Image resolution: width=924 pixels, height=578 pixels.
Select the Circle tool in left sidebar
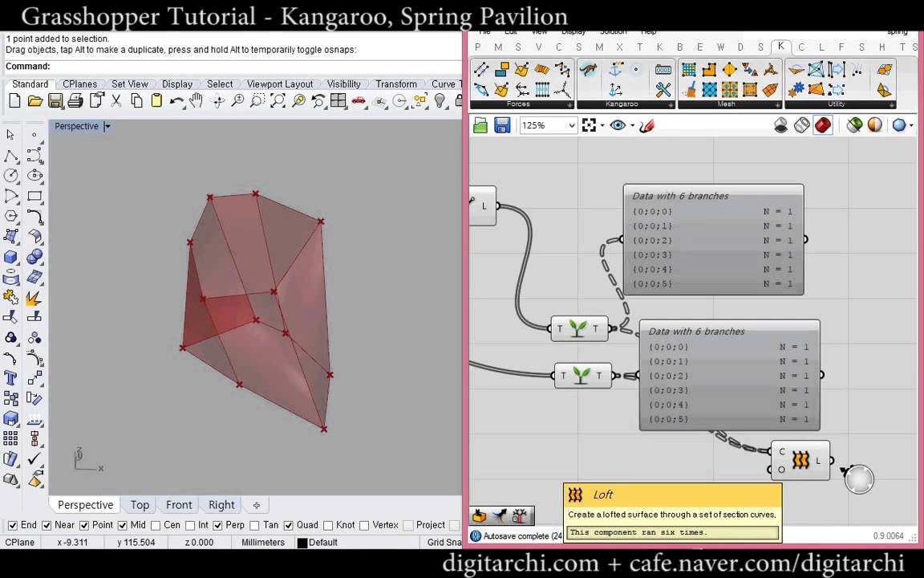coord(10,176)
